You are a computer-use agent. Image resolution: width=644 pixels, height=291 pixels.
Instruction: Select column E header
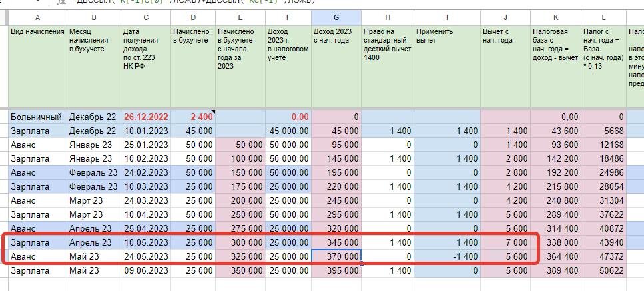pos(240,17)
